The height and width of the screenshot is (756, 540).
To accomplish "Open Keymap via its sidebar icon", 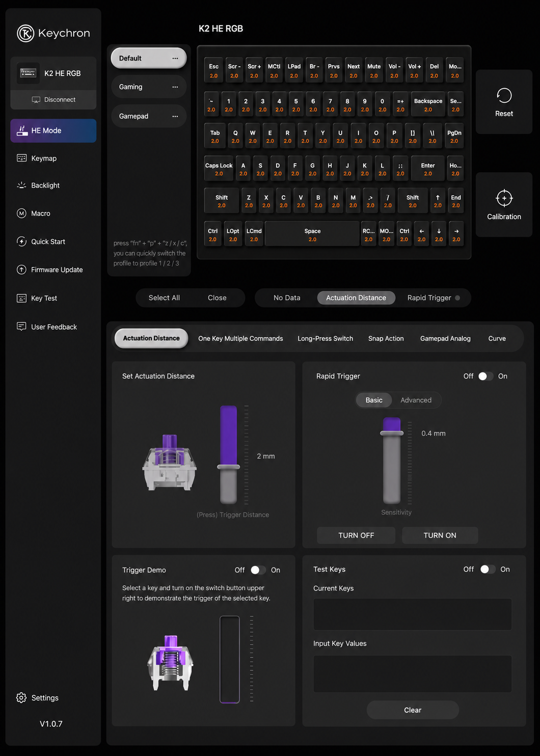I will point(21,158).
